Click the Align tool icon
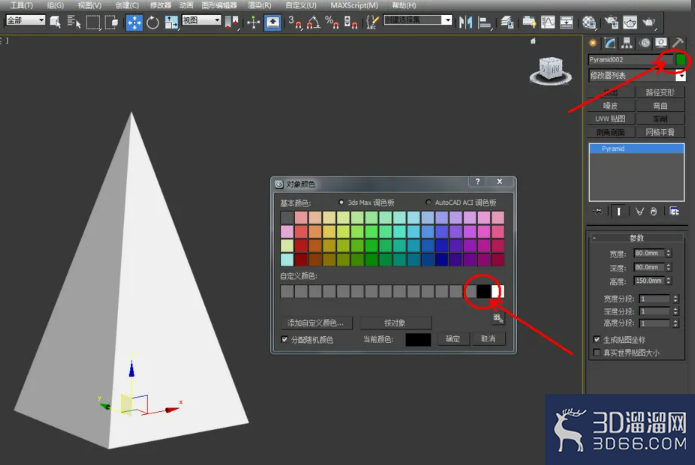The height and width of the screenshot is (465, 695). tap(484, 22)
